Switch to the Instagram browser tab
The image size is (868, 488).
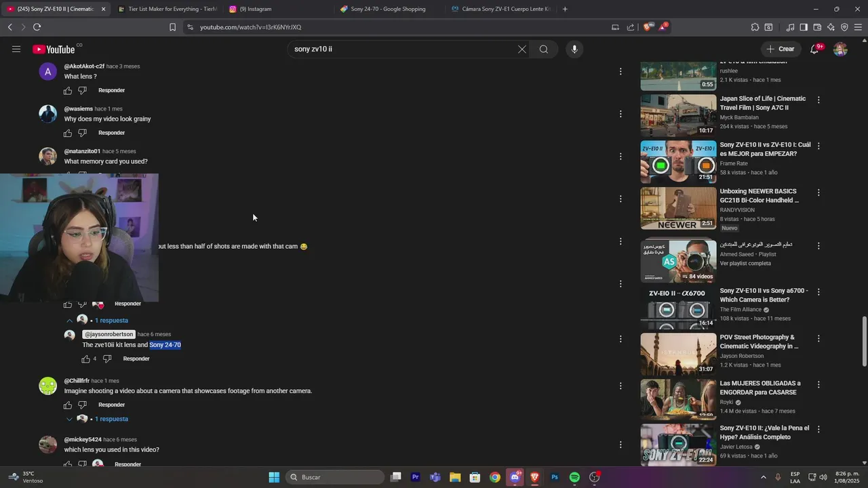[x=278, y=9]
